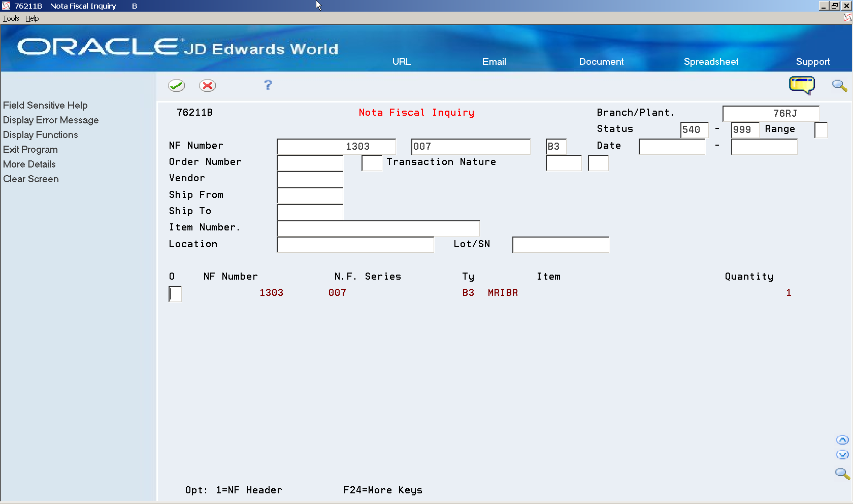Viewport: 853px width, 504px height.
Task: Select Display Error Message
Action: [51, 120]
